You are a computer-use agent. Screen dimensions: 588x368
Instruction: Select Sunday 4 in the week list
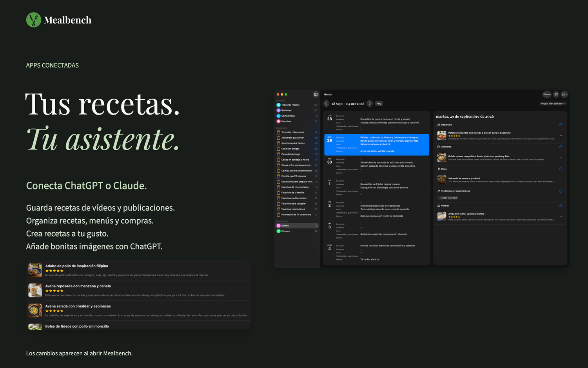coord(377,253)
